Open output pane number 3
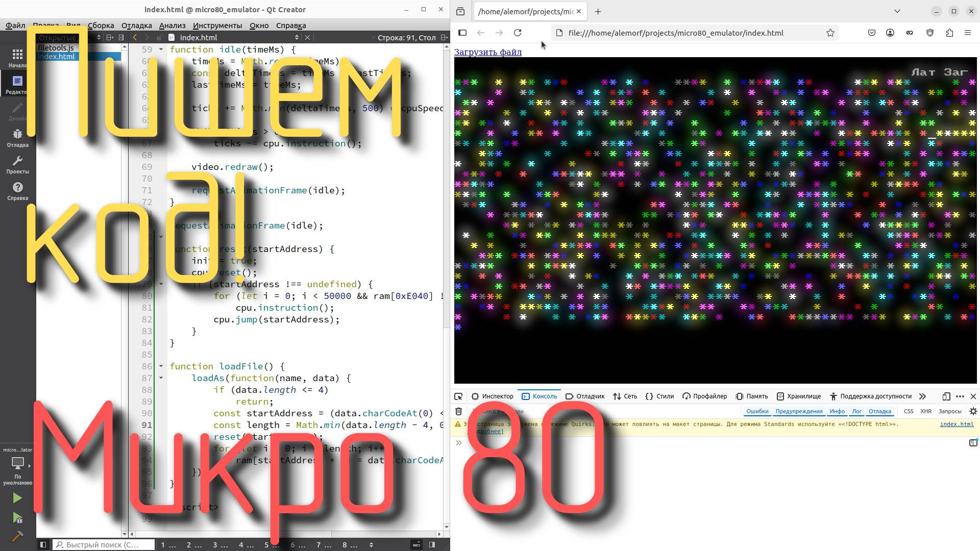Viewport: 980px width, 551px height. (x=220, y=545)
